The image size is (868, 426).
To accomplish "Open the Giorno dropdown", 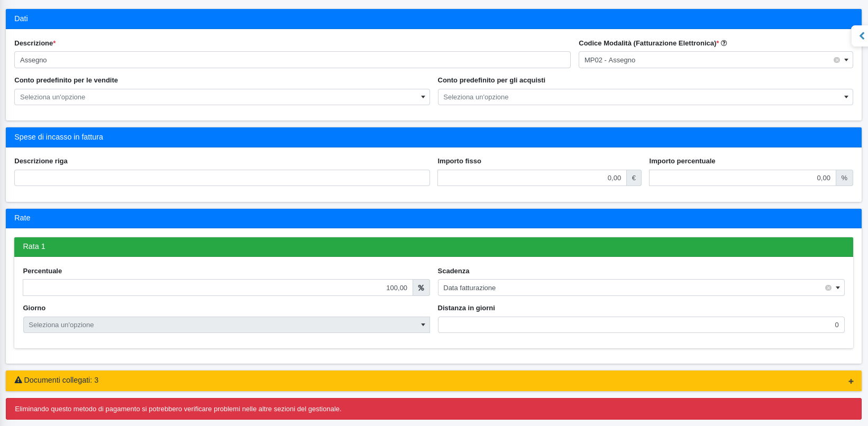I will click(x=226, y=325).
